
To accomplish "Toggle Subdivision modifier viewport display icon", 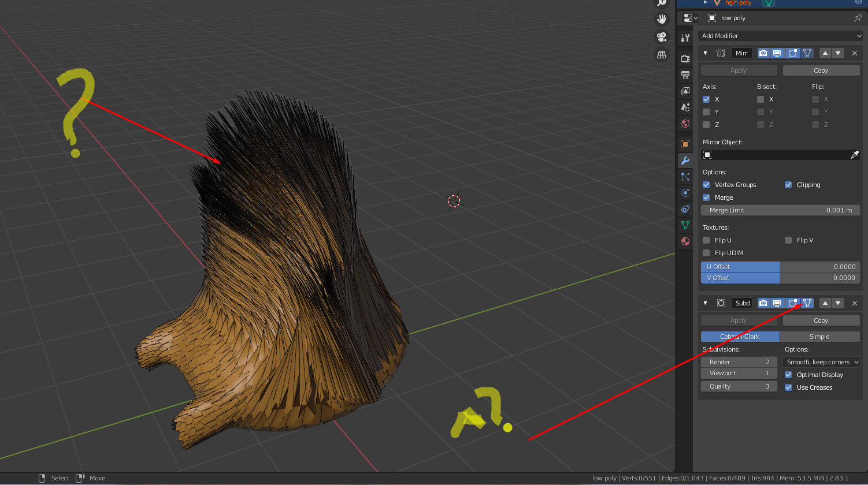I will click(x=778, y=303).
